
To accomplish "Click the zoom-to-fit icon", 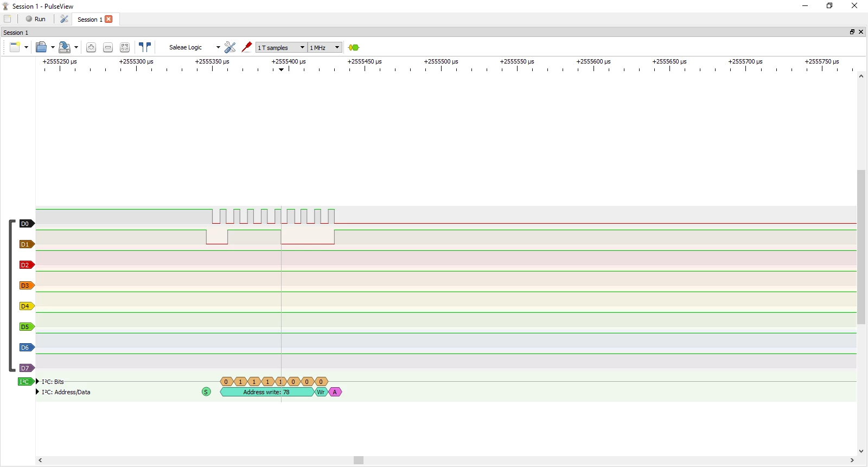I will tap(125, 47).
